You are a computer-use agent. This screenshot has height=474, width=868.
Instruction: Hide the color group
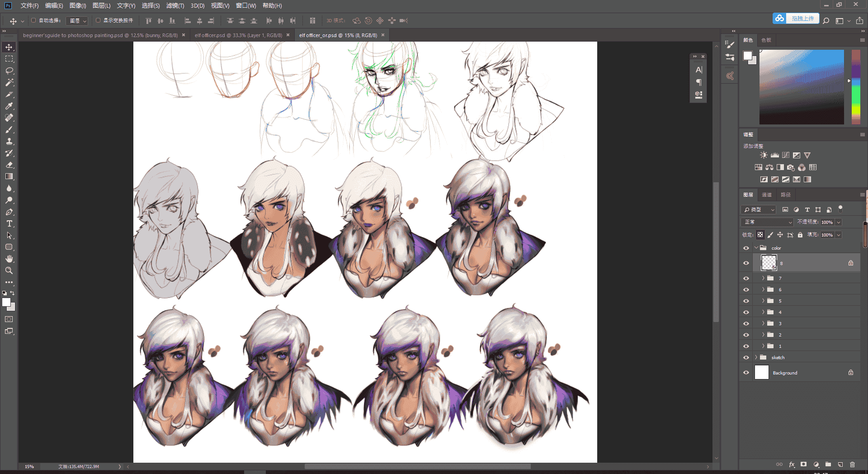point(746,248)
